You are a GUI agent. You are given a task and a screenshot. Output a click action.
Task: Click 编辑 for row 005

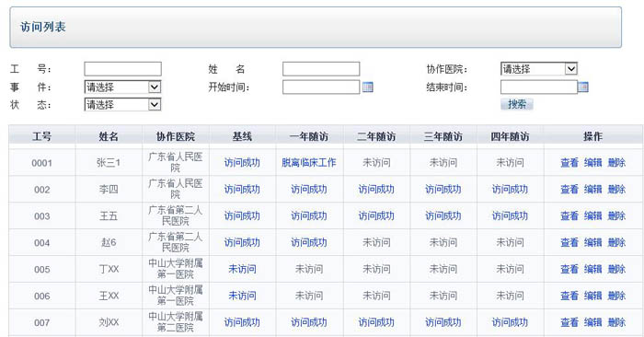[x=592, y=270]
